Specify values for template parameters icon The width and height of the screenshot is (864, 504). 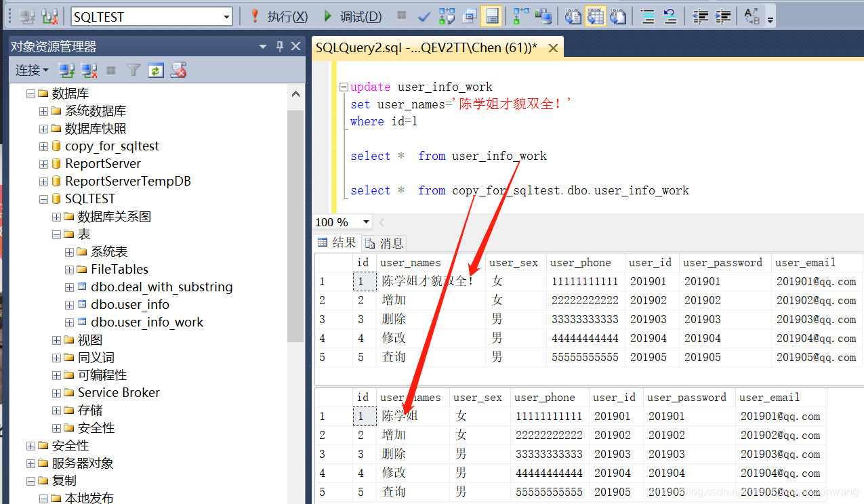(x=752, y=16)
